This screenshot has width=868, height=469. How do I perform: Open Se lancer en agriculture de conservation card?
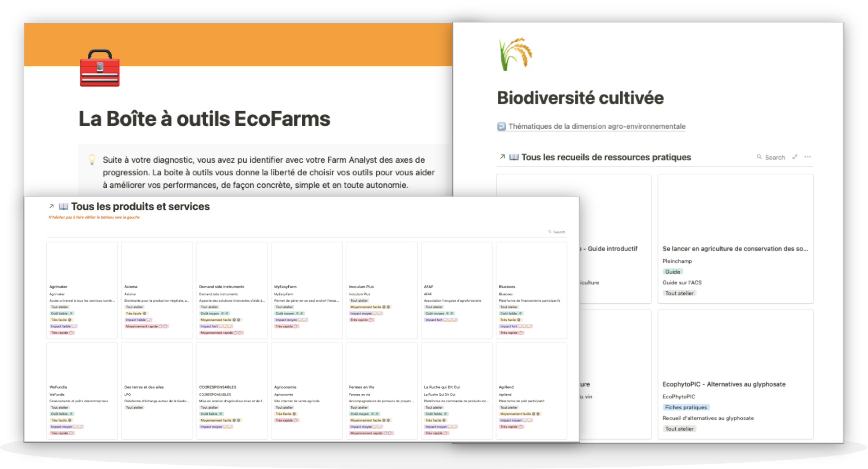point(735,239)
